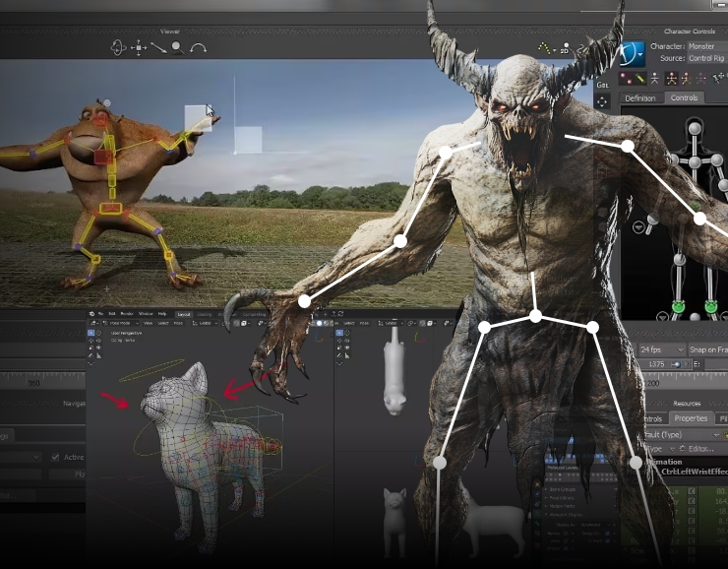Image resolution: width=728 pixels, height=569 pixels.
Task: Toggle the Shapes checkbox in Viewport Display
Action: 566,548
